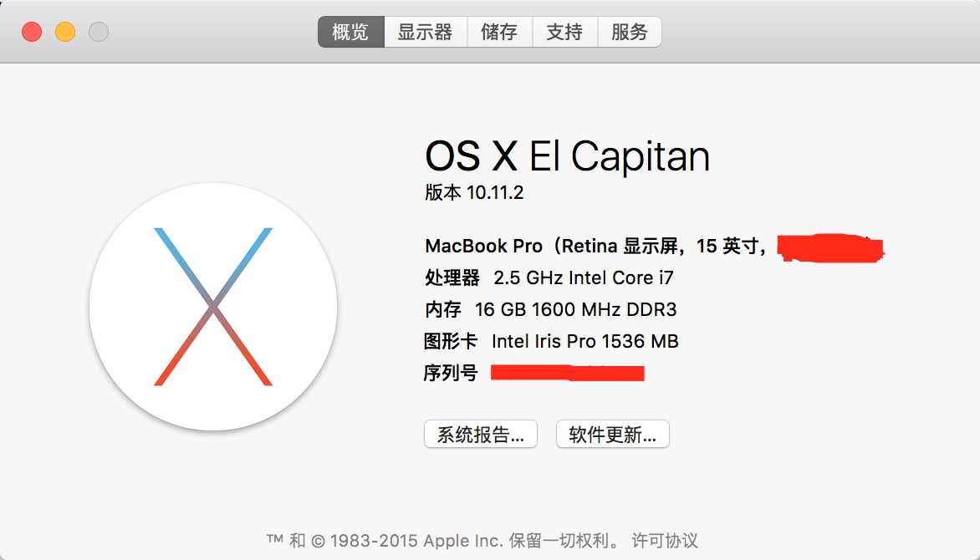Open the 许可协议 license link
Screen dimensions: 980x560
(x=665, y=540)
